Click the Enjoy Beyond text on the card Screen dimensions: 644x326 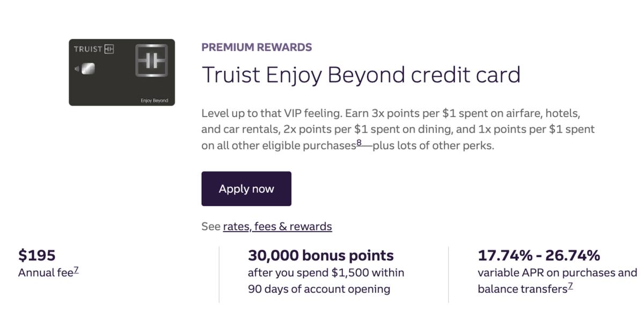point(154,100)
